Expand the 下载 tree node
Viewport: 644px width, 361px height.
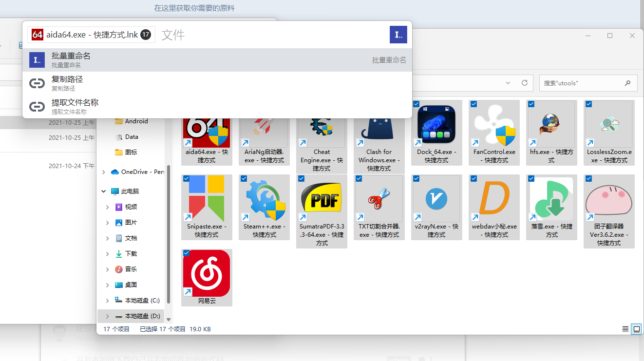(108, 254)
